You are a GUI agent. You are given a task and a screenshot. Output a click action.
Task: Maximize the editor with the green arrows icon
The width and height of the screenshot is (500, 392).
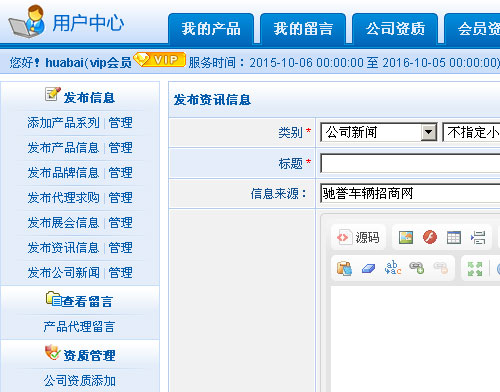pos(475,269)
